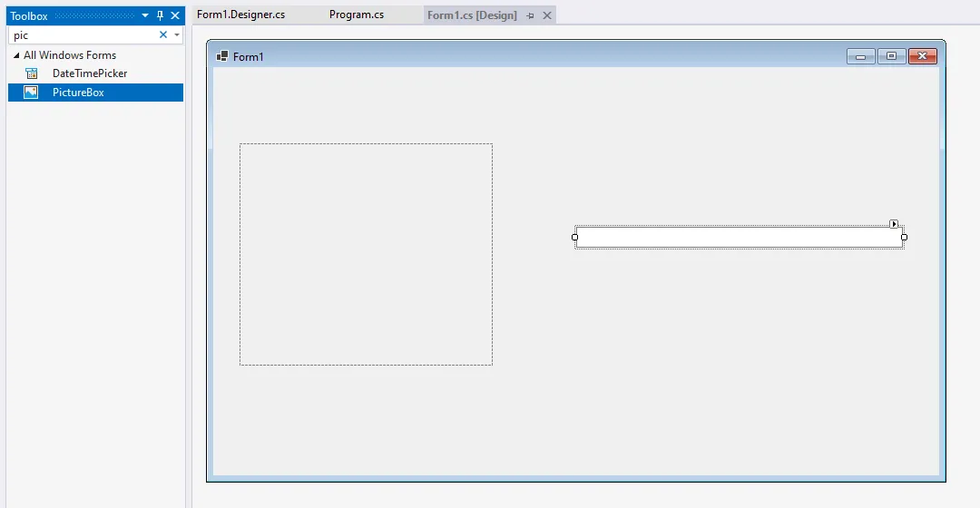This screenshot has height=508, width=980.
Task: Open the text box smart tag arrow
Action: tap(894, 223)
